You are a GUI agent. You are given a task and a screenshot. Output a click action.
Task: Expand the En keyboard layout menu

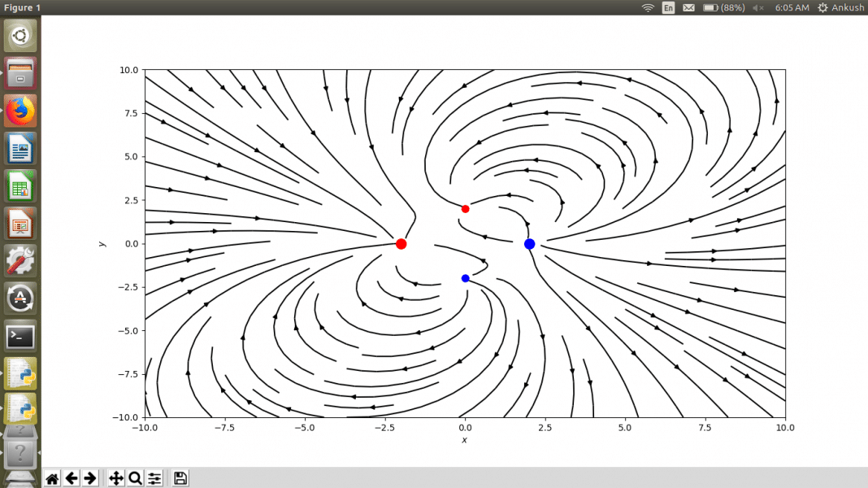(x=668, y=7)
